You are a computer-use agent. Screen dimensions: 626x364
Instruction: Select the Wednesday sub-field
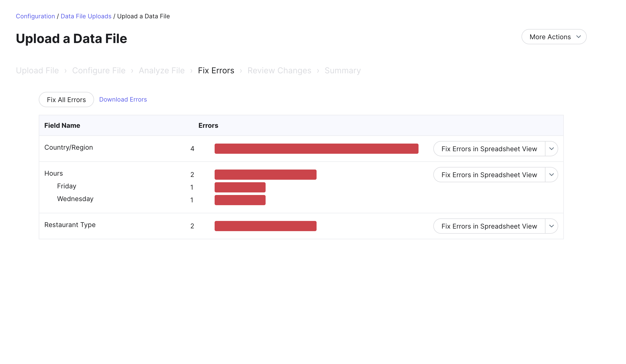tap(75, 199)
